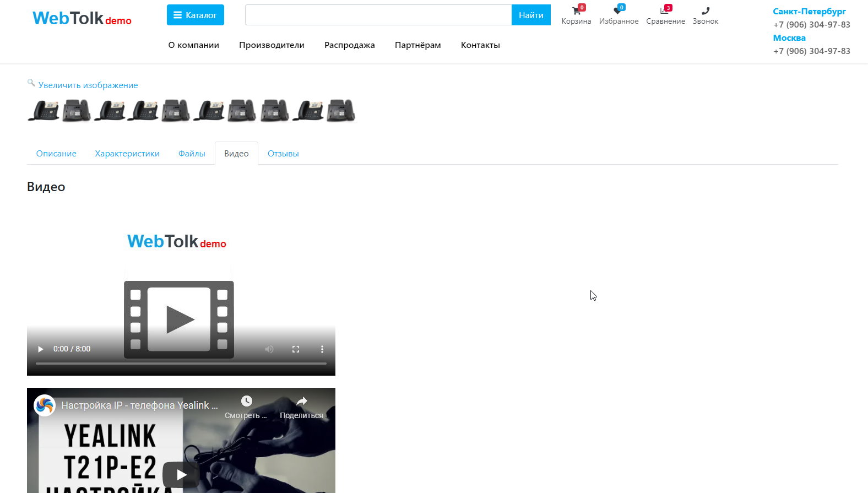Open the Отзывы reviews tab
Viewport: 868px width, 493px height.
point(283,154)
